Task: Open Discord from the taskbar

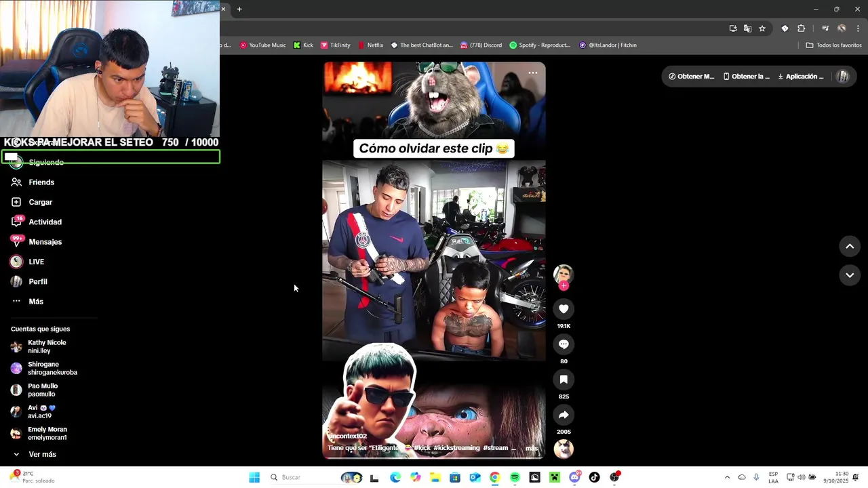Action: coord(575,477)
